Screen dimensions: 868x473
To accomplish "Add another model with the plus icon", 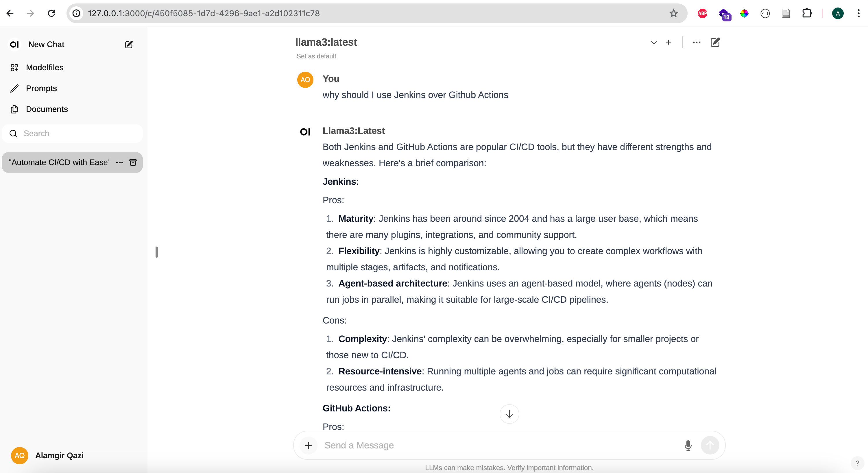I will coord(668,43).
